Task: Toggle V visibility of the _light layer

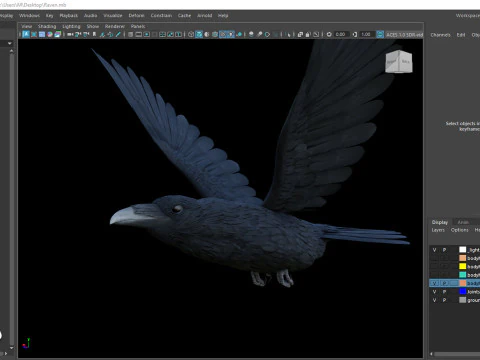Action: pos(434,250)
